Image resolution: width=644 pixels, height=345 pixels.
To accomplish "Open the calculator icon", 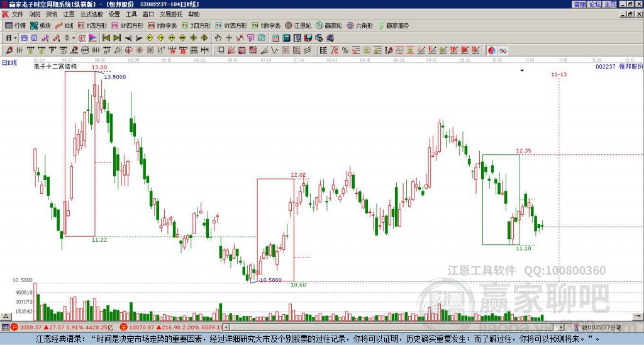I will tap(286, 38).
